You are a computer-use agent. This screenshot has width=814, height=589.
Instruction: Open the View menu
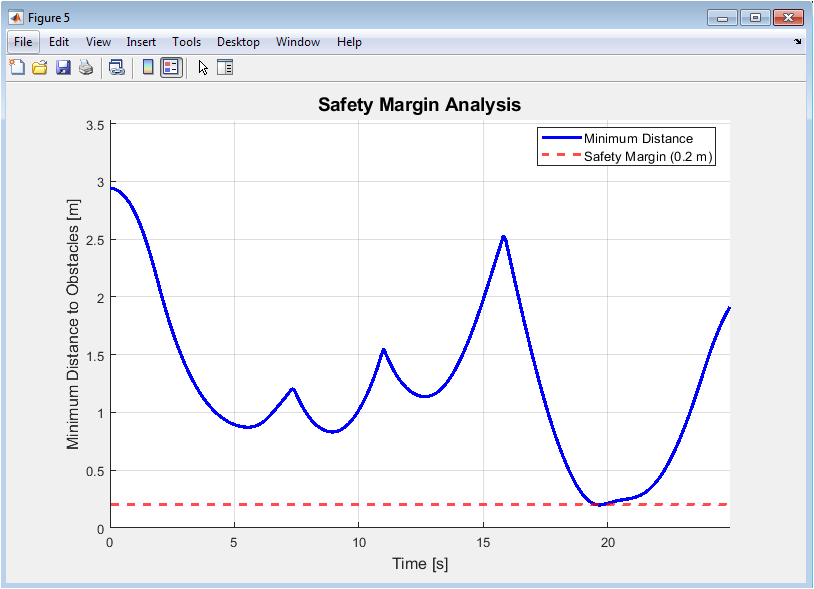(98, 42)
